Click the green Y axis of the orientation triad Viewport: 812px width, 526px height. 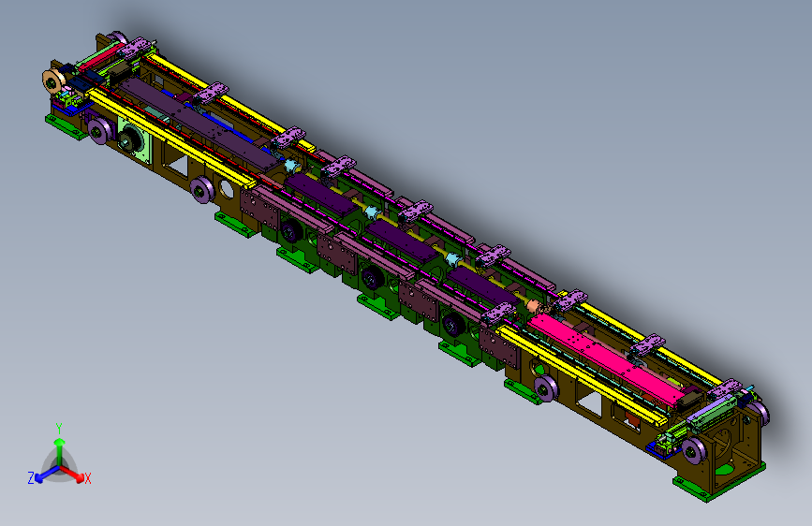[60, 451]
